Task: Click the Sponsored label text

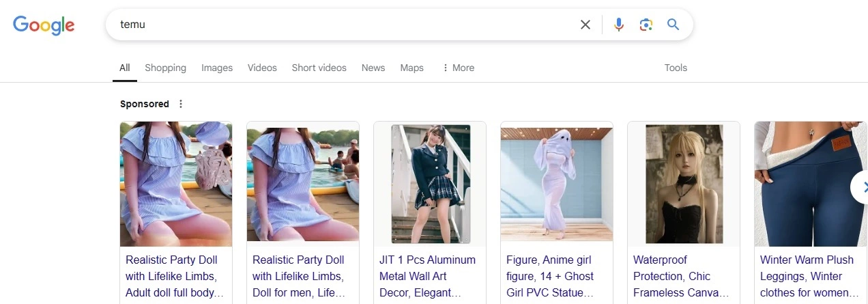Action: (x=145, y=104)
